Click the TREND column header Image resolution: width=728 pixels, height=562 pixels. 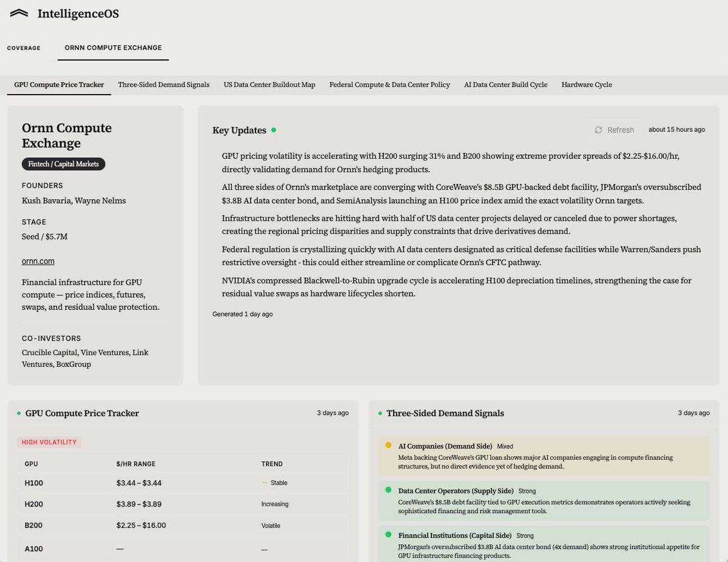(272, 464)
